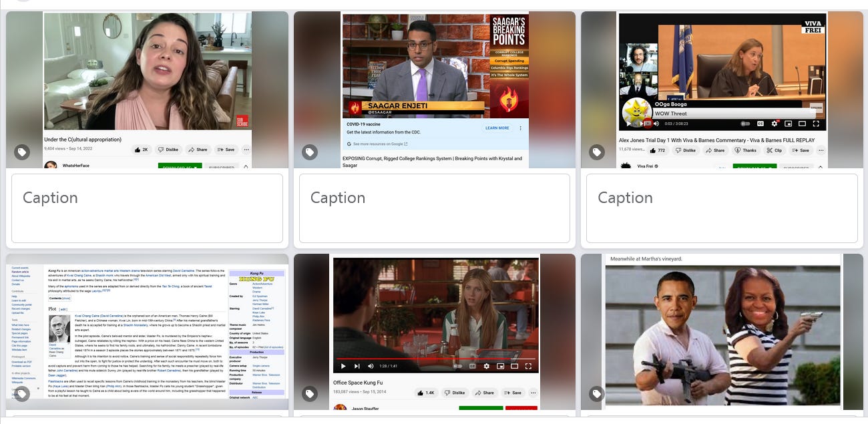
Task: Click miniplayer icon in Office Space Kung Fu player
Action: click(x=500, y=366)
